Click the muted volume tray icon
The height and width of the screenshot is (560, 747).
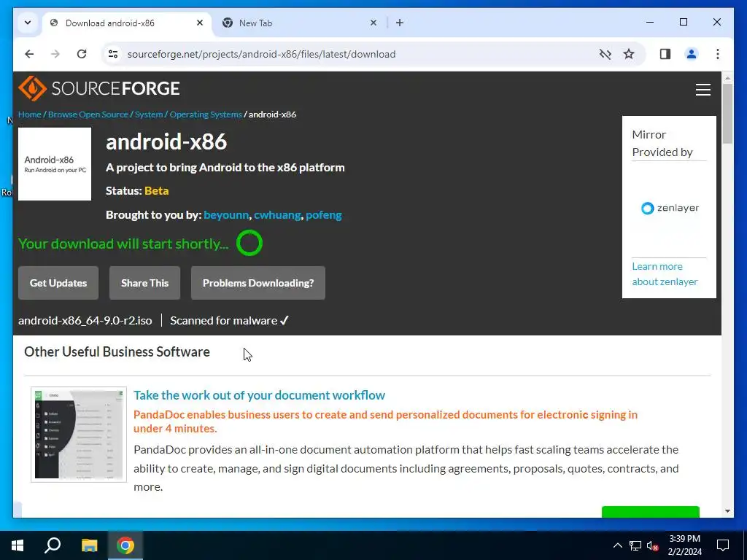653,545
